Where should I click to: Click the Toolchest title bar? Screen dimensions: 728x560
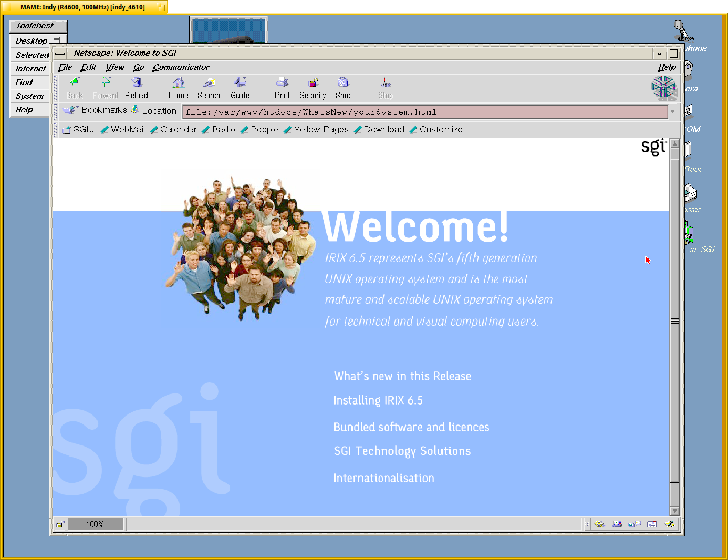38,26
